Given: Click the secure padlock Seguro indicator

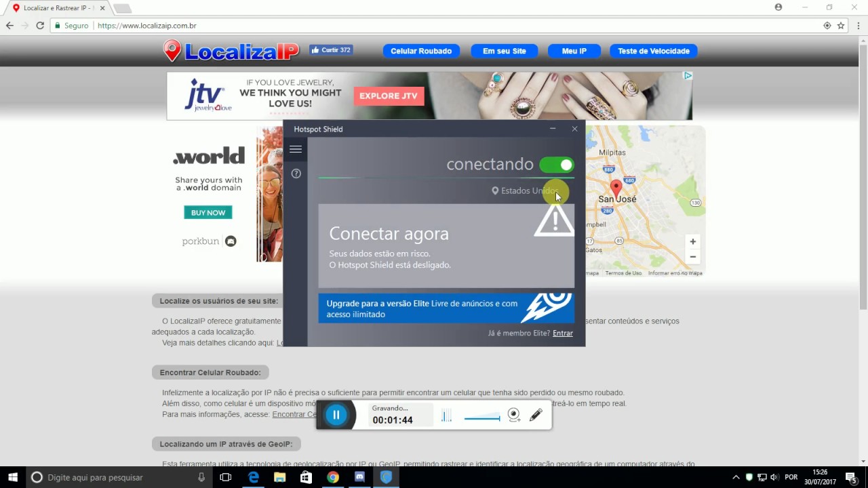Looking at the screenshot, I should (x=71, y=26).
